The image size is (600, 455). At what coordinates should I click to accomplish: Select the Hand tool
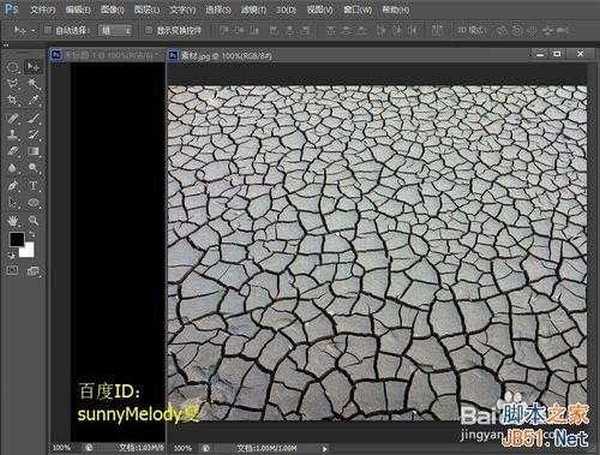tap(13, 219)
